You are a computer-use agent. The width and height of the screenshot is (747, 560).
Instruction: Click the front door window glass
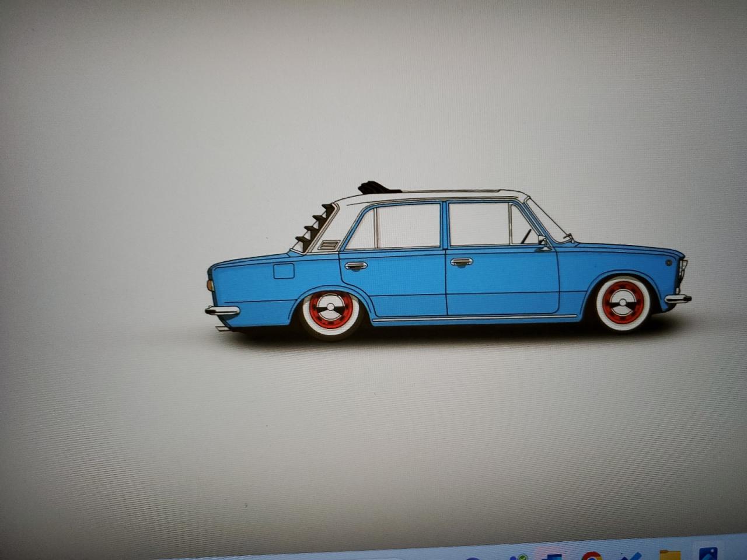pos(479,225)
